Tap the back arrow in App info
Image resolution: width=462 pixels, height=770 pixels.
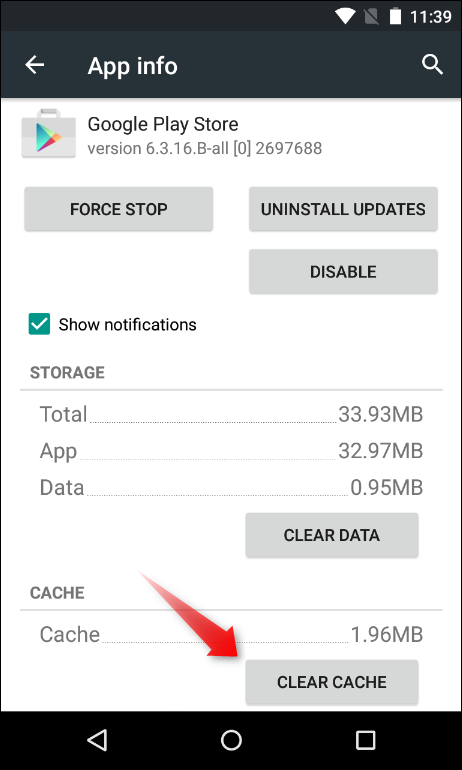(x=35, y=64)
